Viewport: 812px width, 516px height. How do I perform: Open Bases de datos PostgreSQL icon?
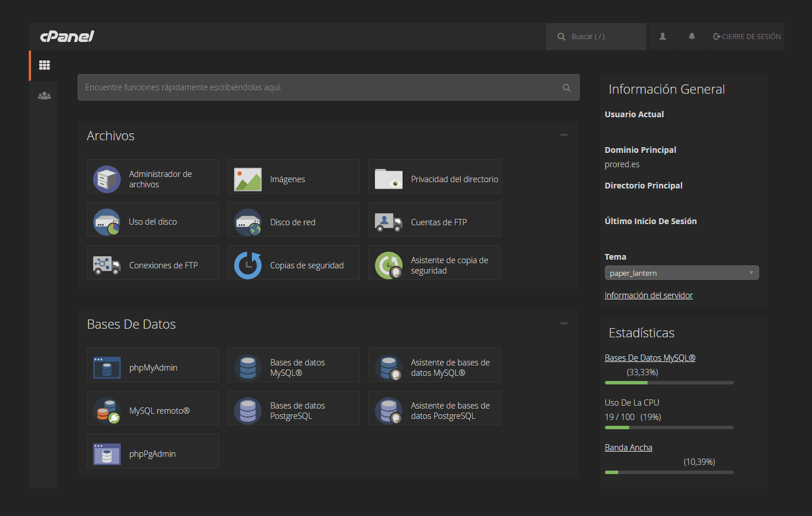pos(248,411)
